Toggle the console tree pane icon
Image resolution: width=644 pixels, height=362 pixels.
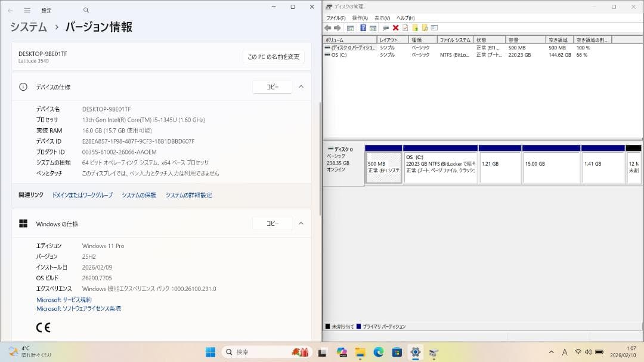click(351, 27)
